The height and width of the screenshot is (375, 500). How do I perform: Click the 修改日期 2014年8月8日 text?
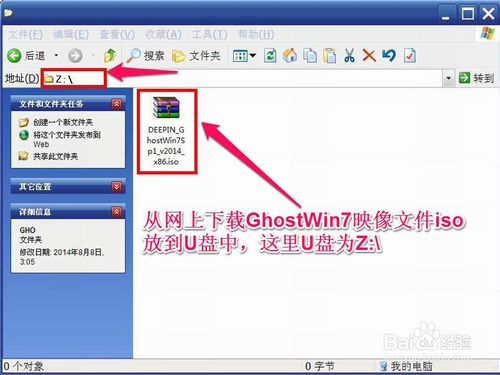62,257
